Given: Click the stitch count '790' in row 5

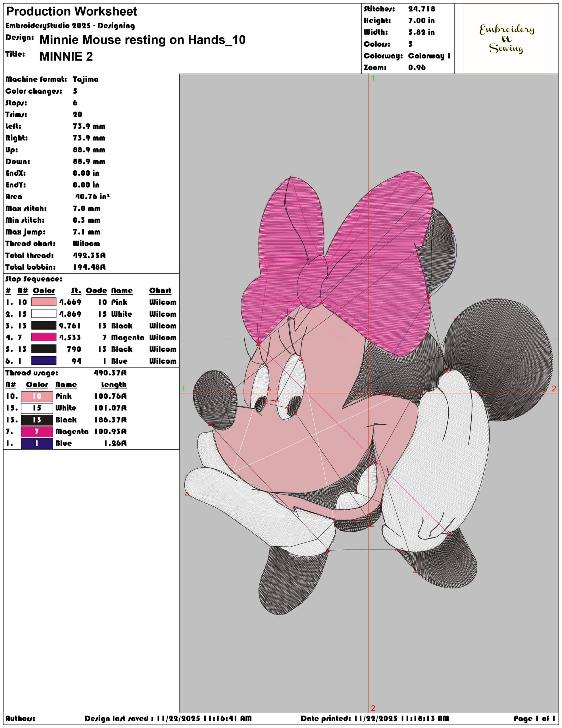Looking at the screenshot, I should [74, 349].
